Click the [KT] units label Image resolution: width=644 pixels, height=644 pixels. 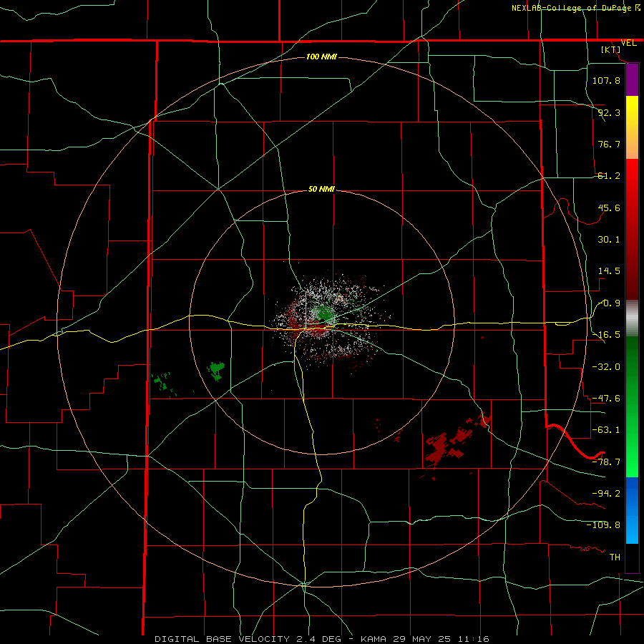[611, 49]
